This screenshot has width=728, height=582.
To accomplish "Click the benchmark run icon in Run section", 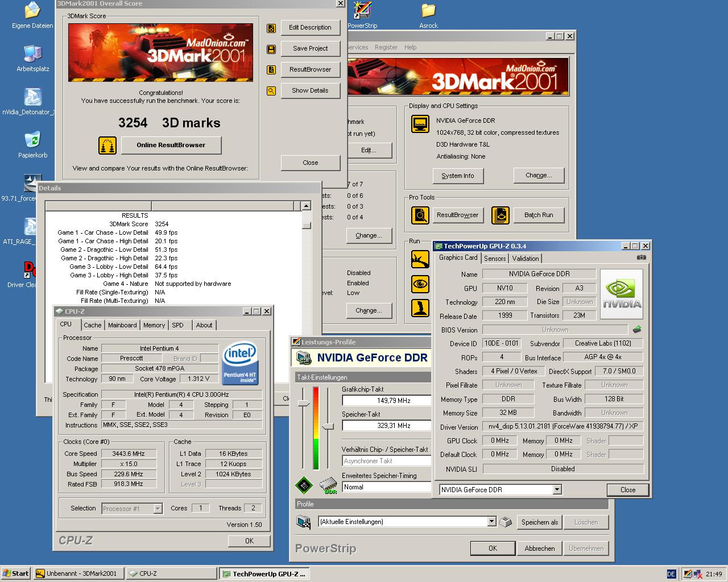I will point(420,259).
